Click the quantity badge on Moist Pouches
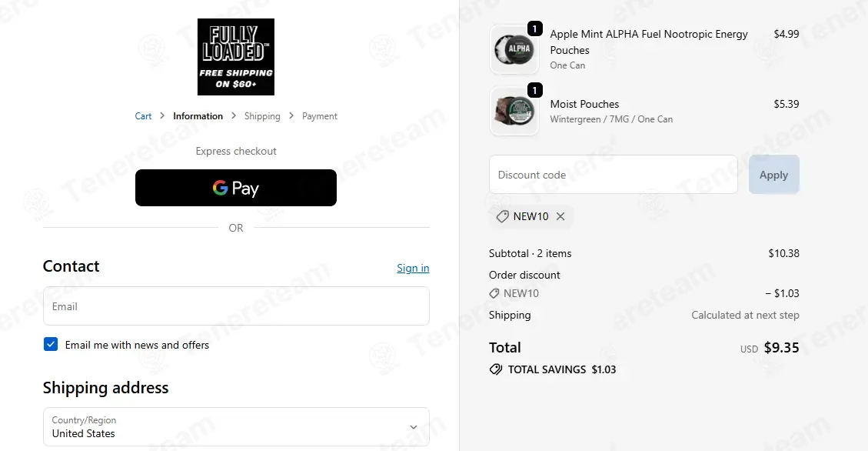The image size is (868, 451). (x=535, y=90)
